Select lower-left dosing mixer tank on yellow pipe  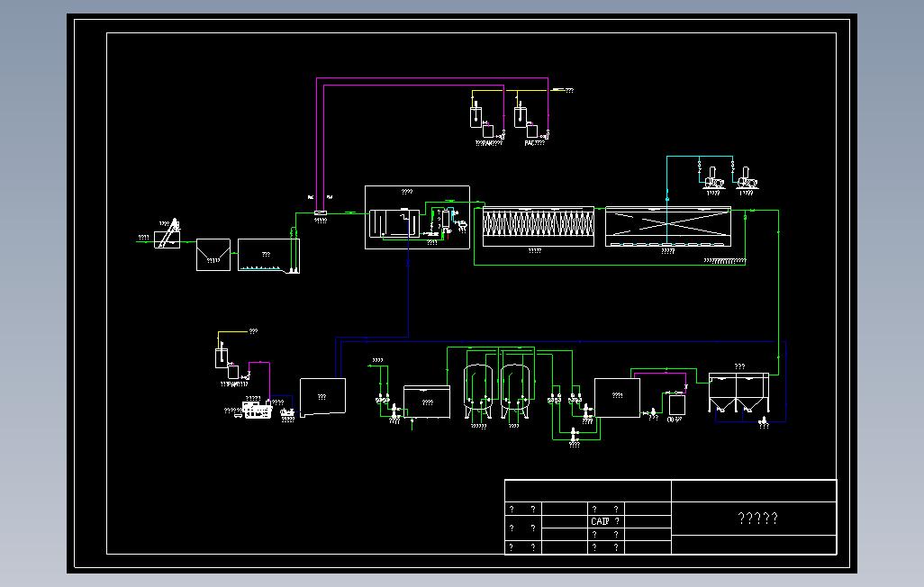coord(222,357)
